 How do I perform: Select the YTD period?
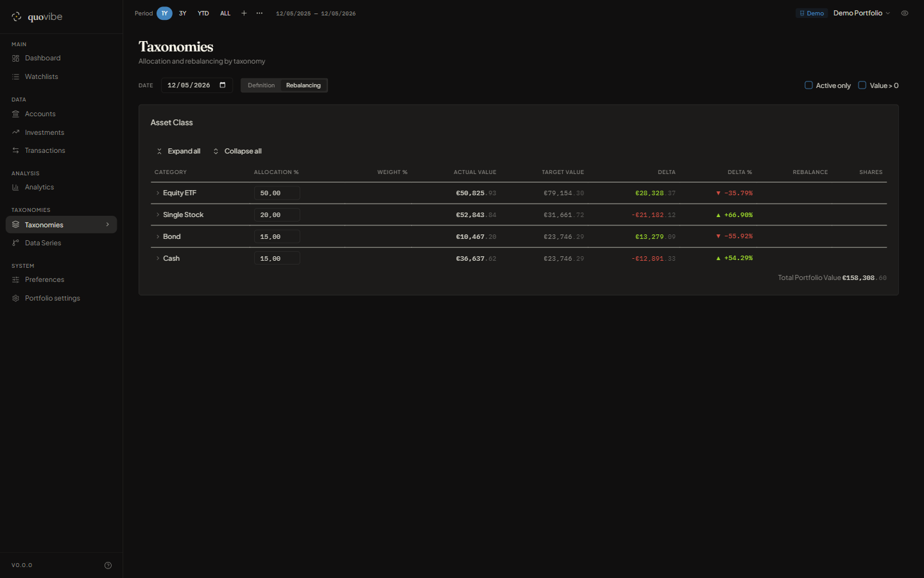203,13
